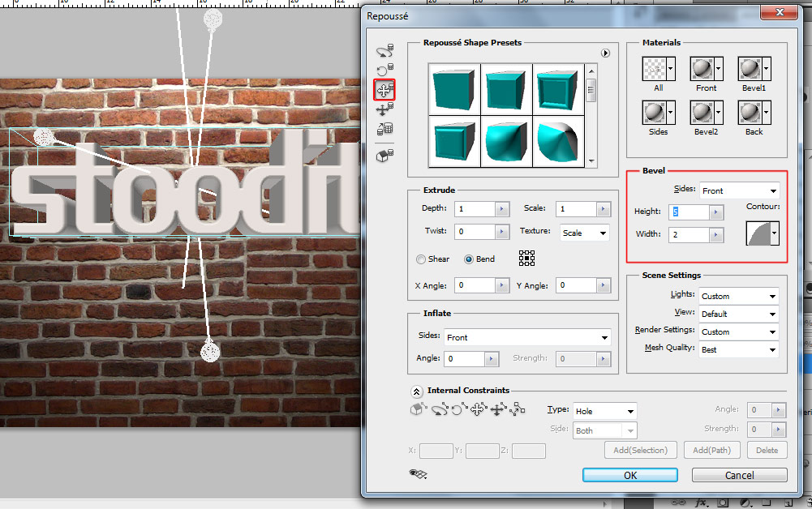Close the Repoussé dialog
This screenshot has height=509, width=812.
[x=780, y=12]
